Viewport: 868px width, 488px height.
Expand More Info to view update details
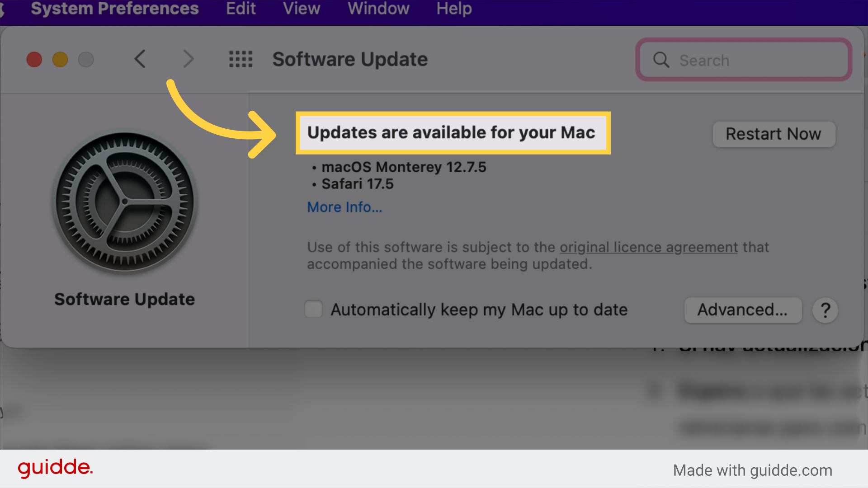pyautogui.click(x=344, y=207)
